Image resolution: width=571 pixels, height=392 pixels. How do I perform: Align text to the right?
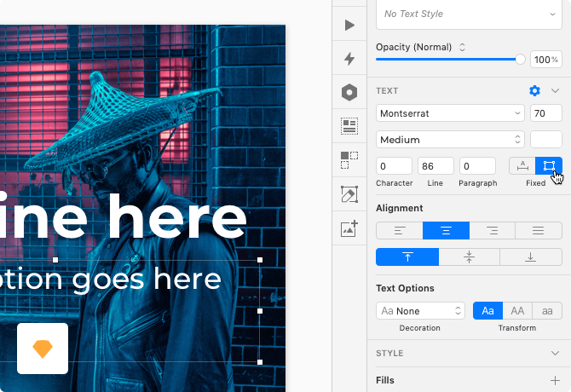[493, 231]
